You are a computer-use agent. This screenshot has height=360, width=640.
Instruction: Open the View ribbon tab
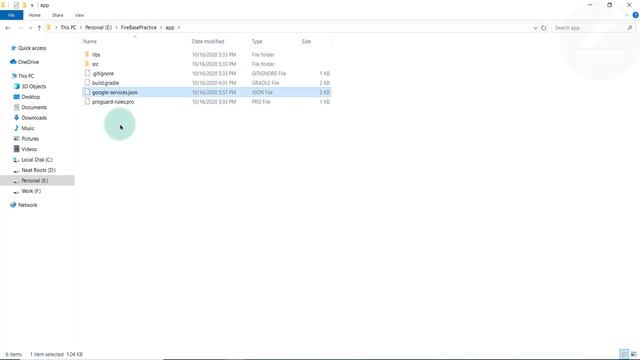pos(79,15)
